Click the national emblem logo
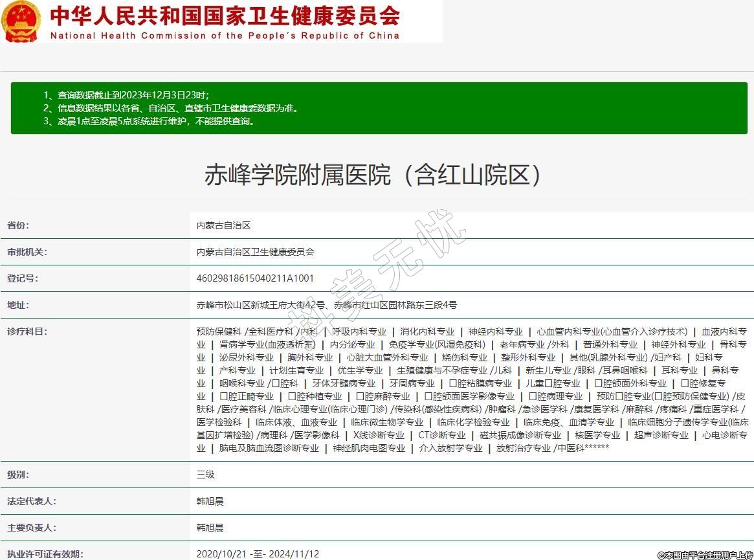 pyautogui.click(x=21, y=21)
